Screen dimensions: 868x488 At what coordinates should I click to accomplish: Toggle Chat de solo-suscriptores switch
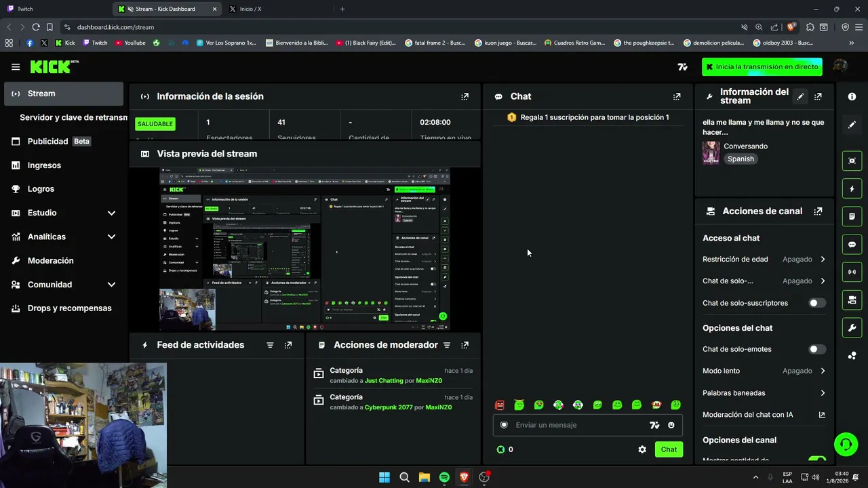(817, 303)
